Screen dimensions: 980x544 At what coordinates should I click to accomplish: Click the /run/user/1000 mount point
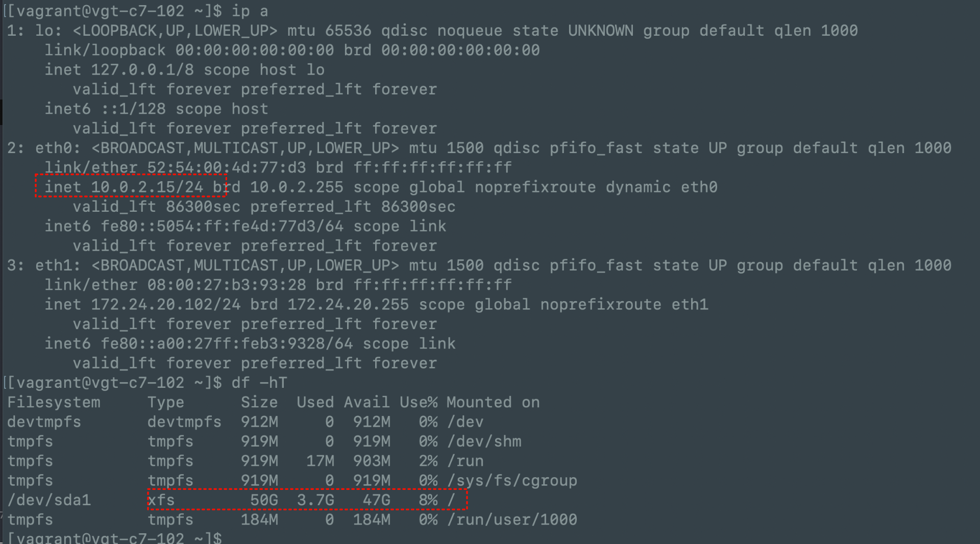[512, 520]
